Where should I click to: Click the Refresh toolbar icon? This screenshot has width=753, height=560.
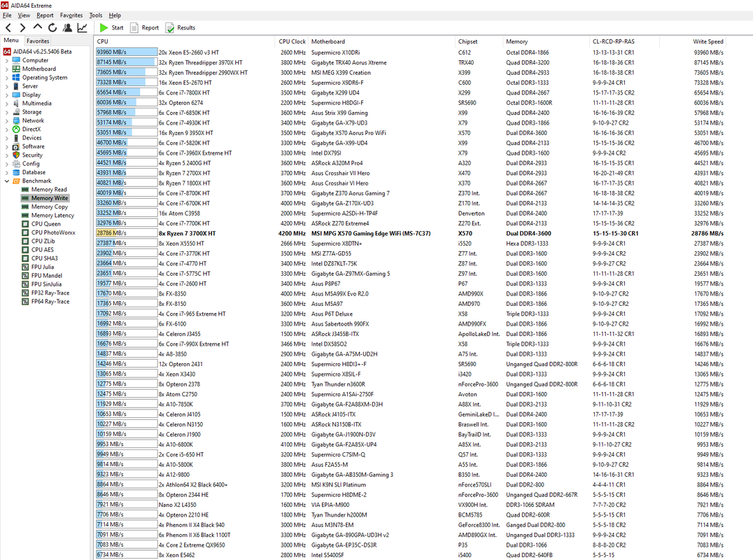[52, 28]
